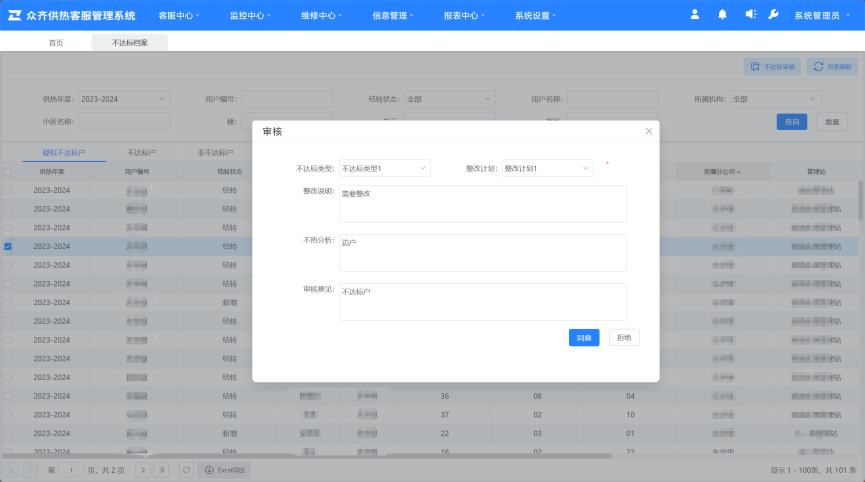Click the speaker announcement icon
865x482 pixels.
750,15
